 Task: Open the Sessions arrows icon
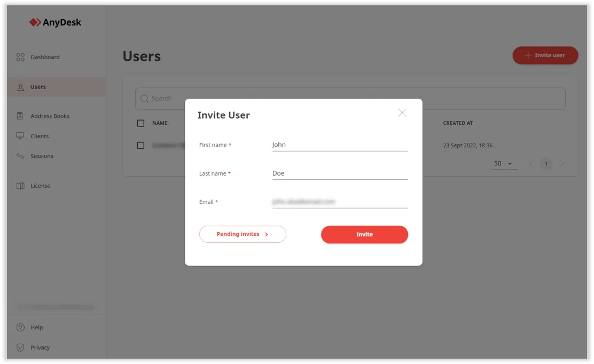click(x=20, y=156)
